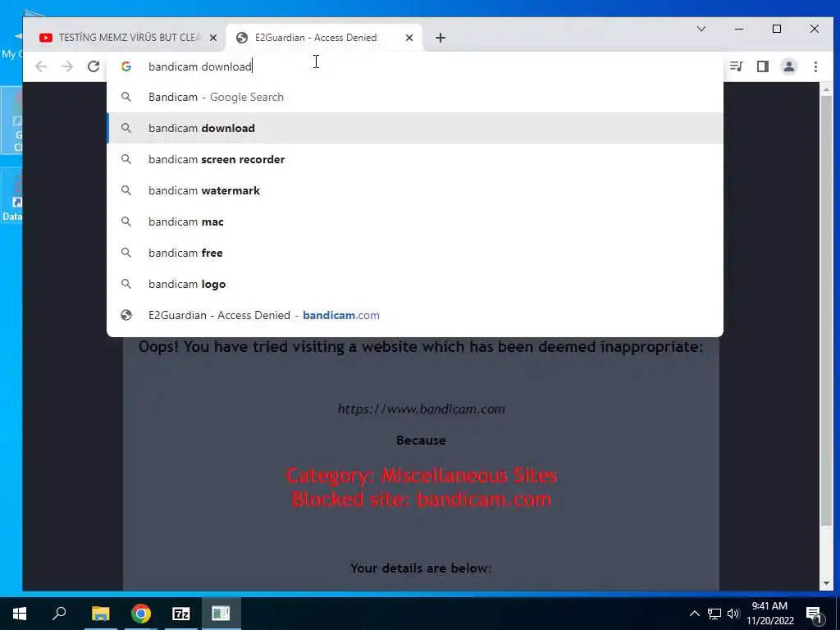This screenshot has width=840, height=630.
Task: Open the Windows Start menu
Action: [20, 614]
